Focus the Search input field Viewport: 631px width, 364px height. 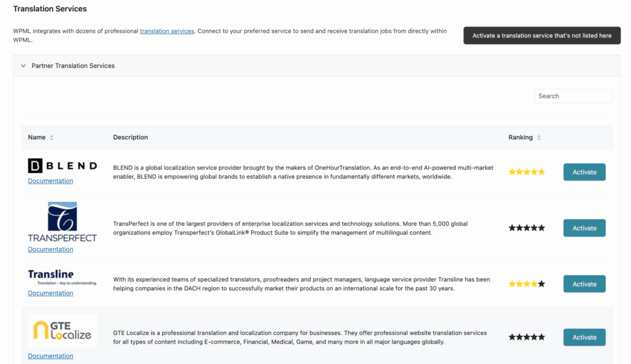point(574,96)
